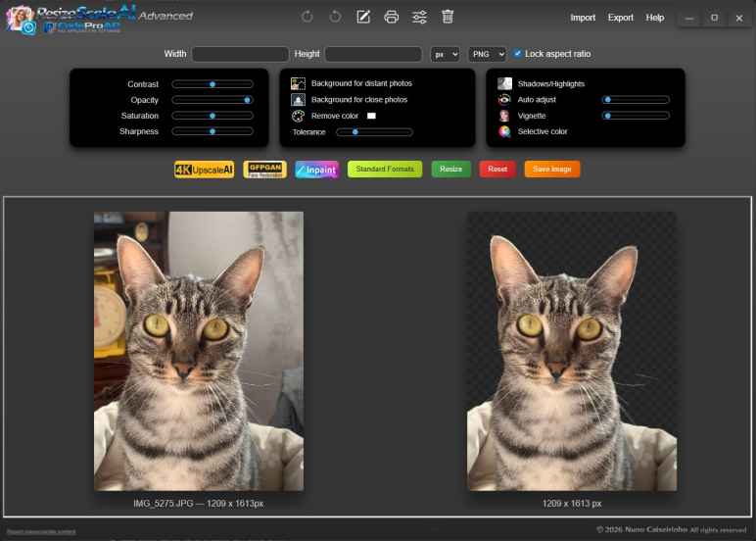Click the redo arrow icon in toolbar
The height and width of the screenshot is (541, 756).
(335, 17)
